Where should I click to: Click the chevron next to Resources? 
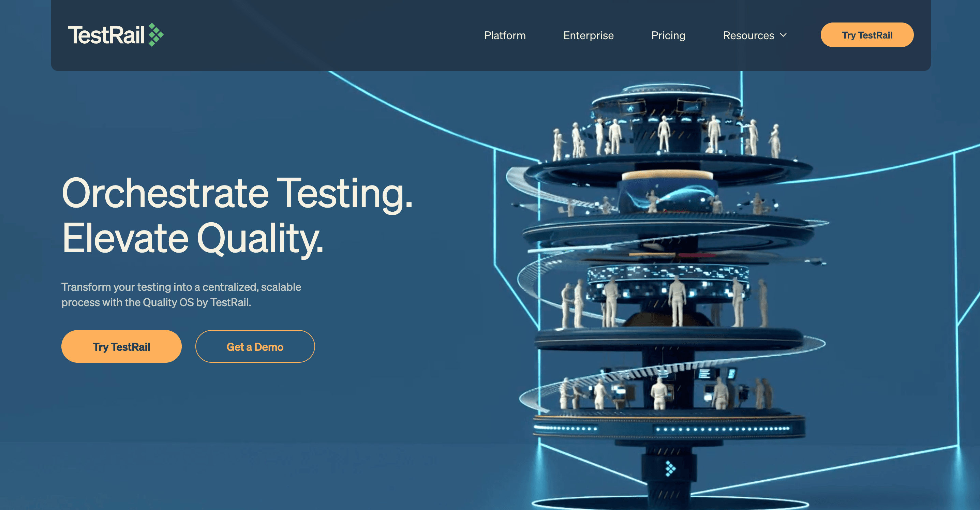(x=783, y=35)
